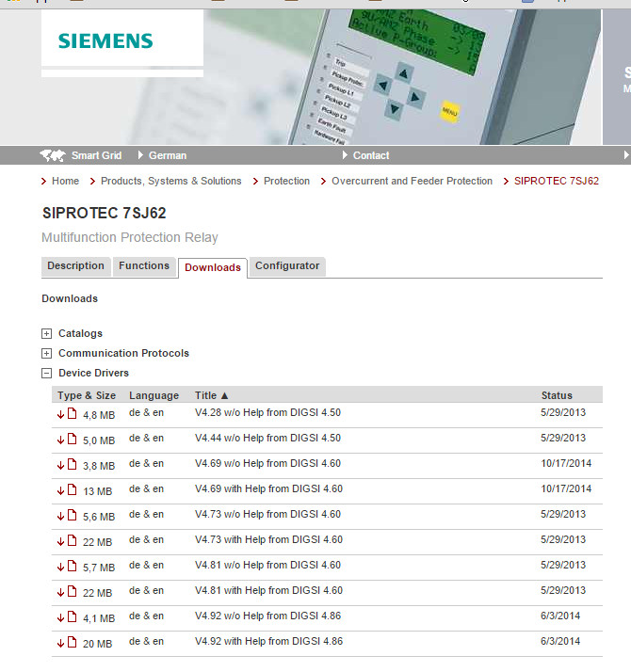Open V4.28 w/o Help from DIGSI 4.50

coord(267,412)
